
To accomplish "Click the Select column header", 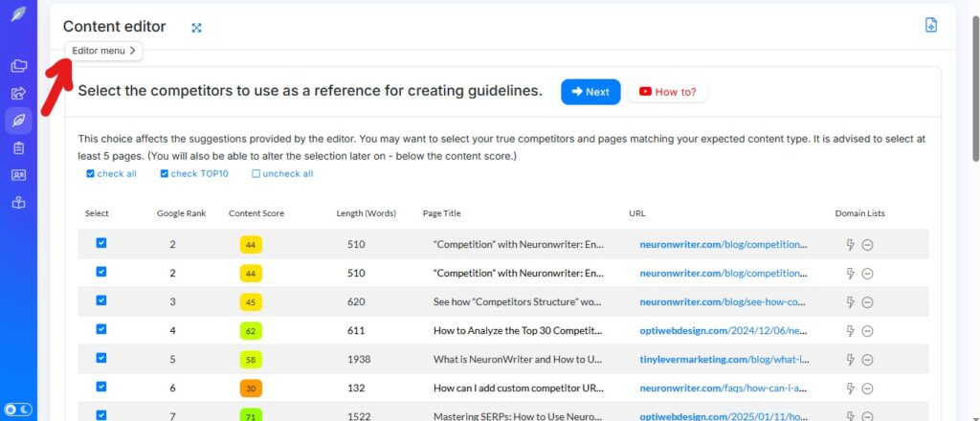I will coord(97,213).
